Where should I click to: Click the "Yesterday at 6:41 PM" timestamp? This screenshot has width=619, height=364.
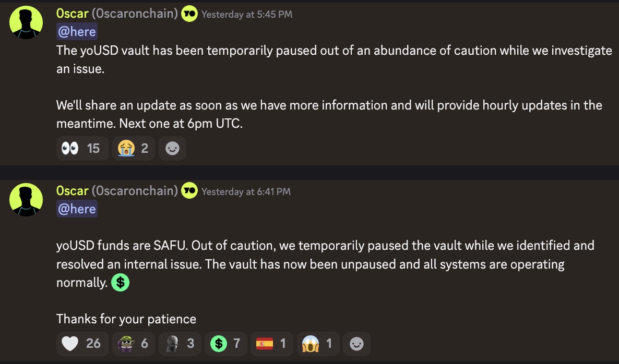[246, 192]
